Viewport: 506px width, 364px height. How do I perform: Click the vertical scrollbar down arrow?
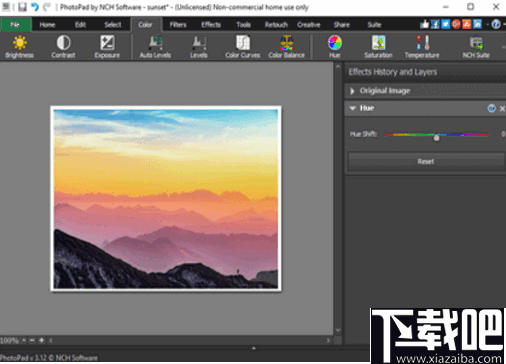click(x=338, y=330)
